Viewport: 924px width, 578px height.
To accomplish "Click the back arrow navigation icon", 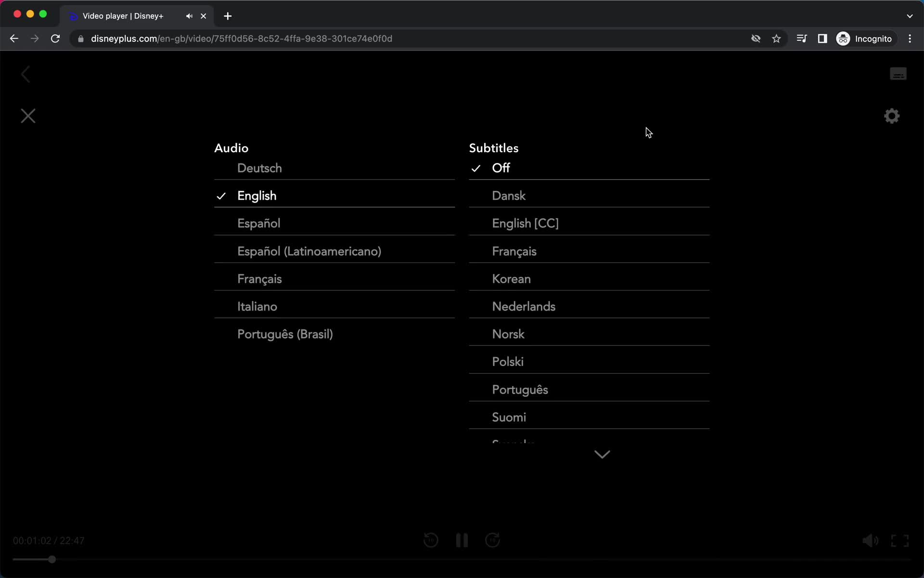I will pyautogui.click(x=26, y=73).
